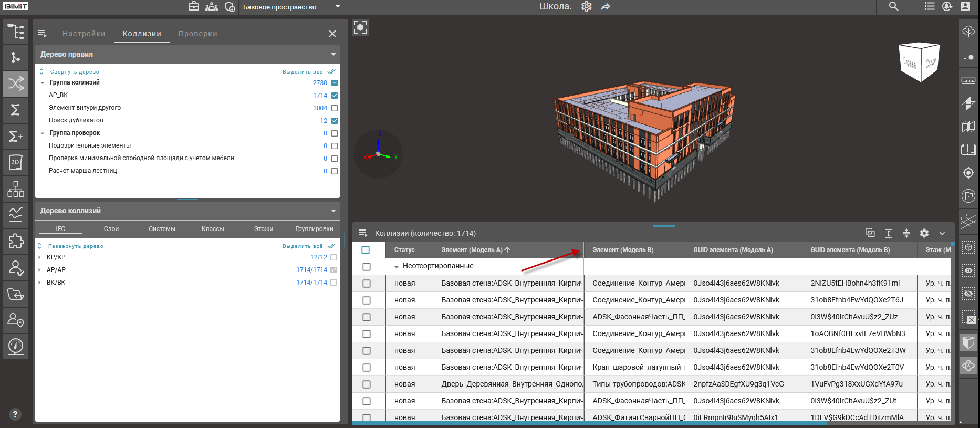
Task: Click the fit-to-view icon in 3D viewport
Action: [360, 27]
